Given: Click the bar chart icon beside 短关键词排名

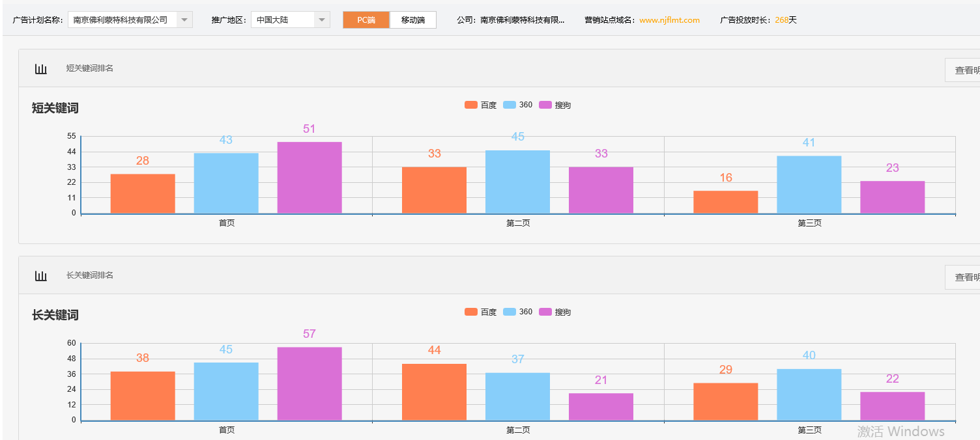Looking at the screenshot, I should [41, 68].
